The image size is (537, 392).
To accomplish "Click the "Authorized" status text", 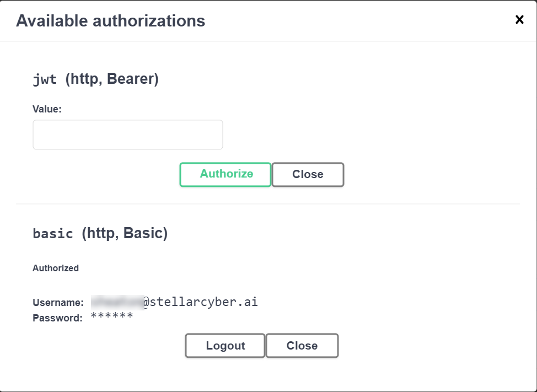I will click(x=56, y=268).
